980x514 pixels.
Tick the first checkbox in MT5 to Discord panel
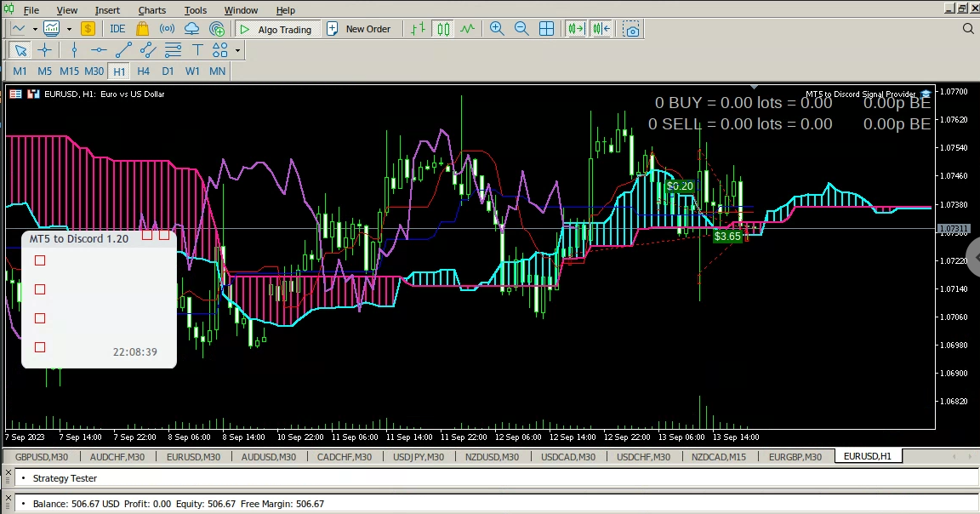point(40,260)
